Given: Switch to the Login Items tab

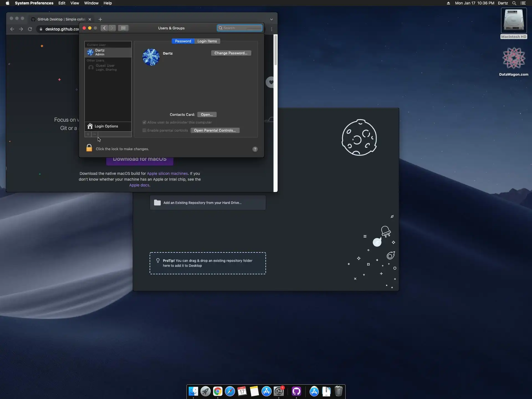Looking at the screenshot, I should [207, 41].
